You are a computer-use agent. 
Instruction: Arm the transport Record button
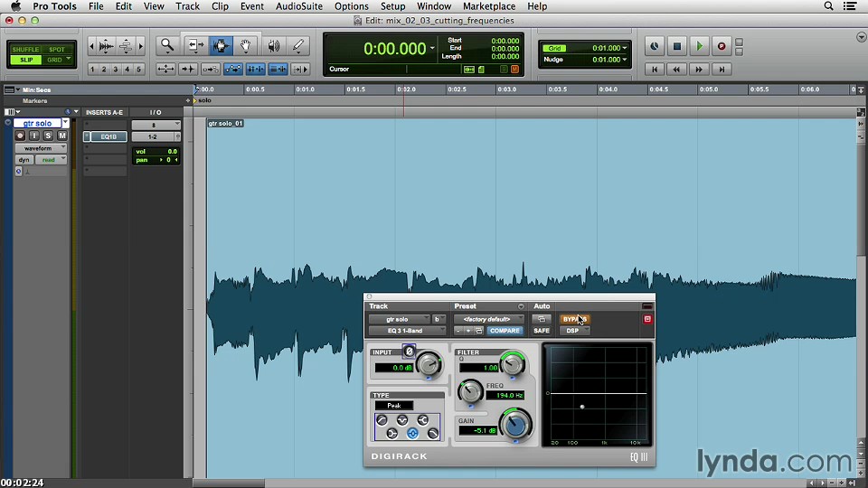point(722,46)
